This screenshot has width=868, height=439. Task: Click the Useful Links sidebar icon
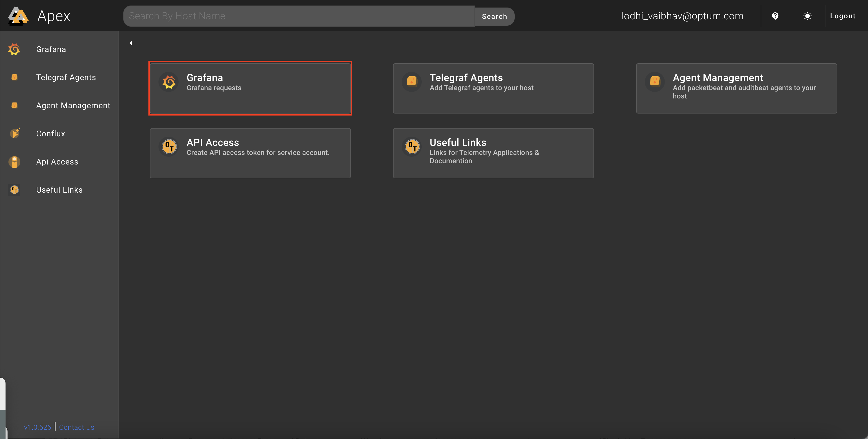(14, 190)
